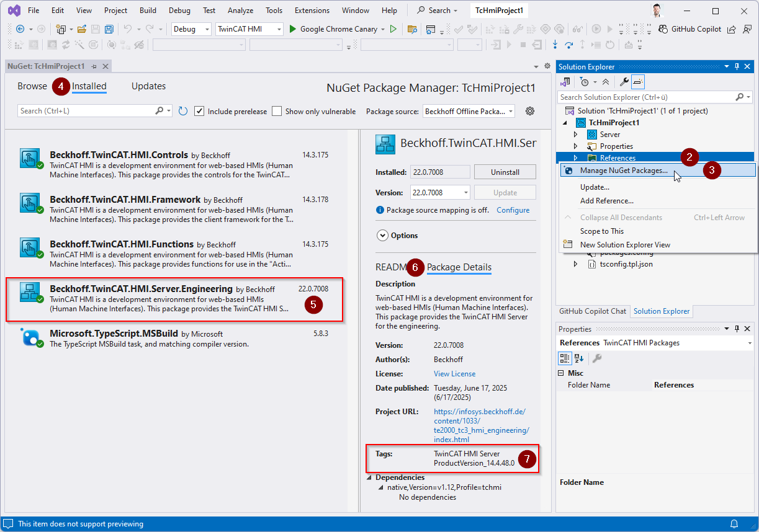Screen dimensions: 759x532
Task: Click Pending Changes Filter clock icon
Action: 584,82
